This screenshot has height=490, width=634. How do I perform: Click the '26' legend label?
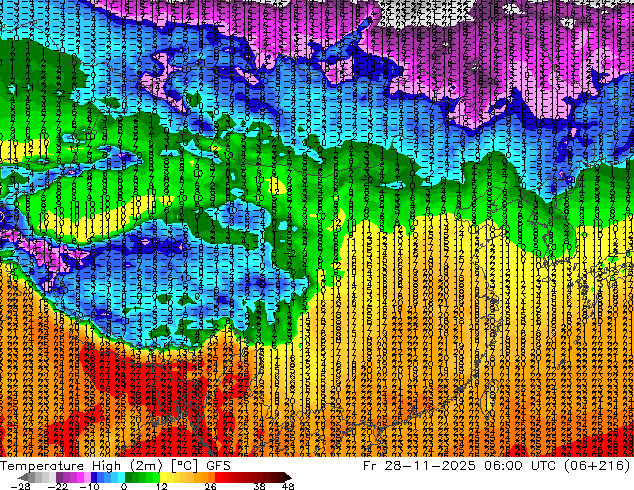pyautogui.click(x=210, y=486)
